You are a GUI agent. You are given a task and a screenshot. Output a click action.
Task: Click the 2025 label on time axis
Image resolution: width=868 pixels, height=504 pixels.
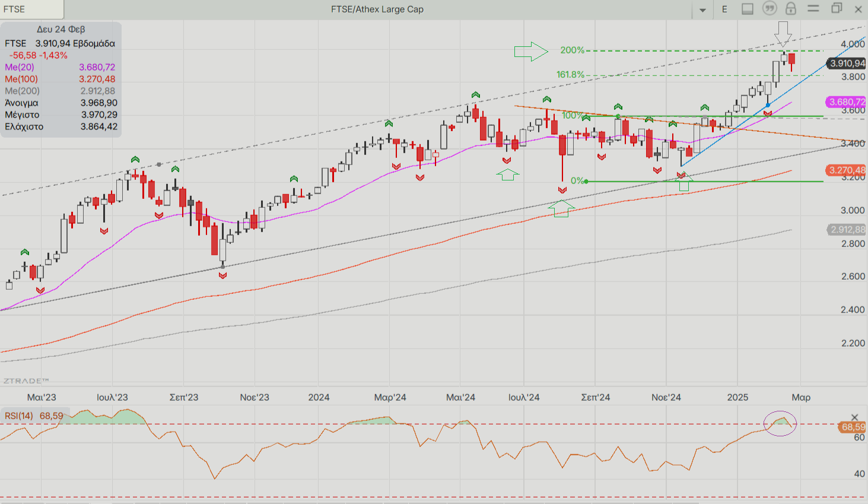point(737,397)
